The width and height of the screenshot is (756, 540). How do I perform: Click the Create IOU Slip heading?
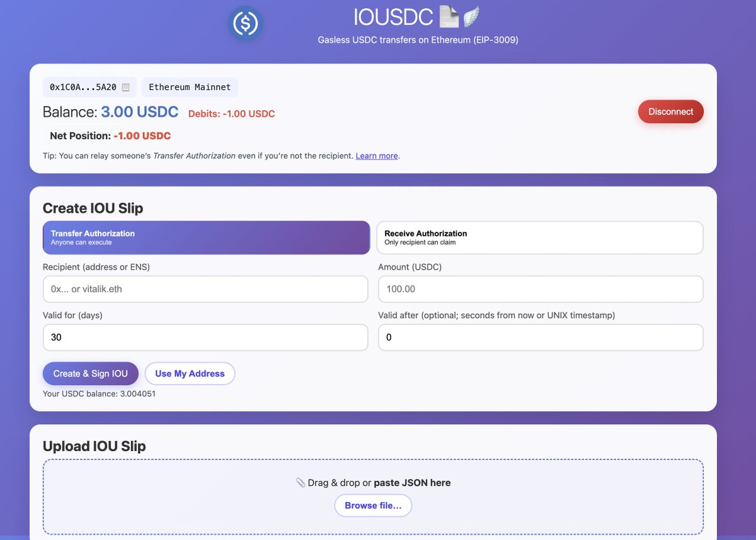pos(93,208)
